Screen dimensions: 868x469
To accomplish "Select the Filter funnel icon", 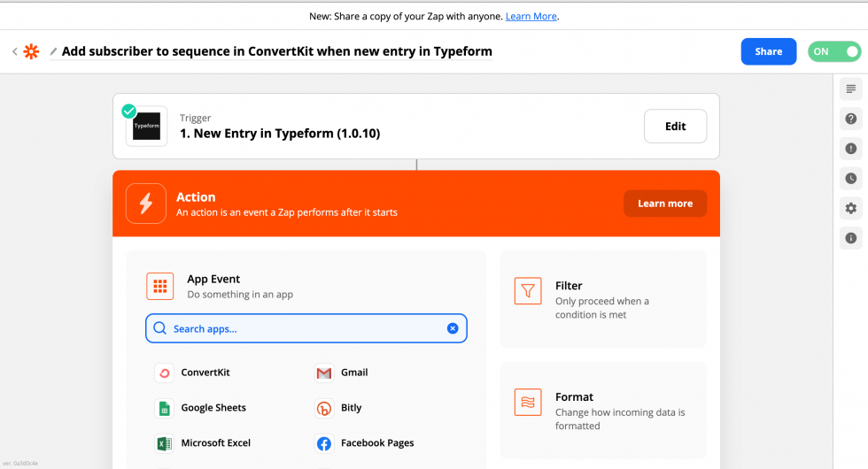I will point(528,291).
